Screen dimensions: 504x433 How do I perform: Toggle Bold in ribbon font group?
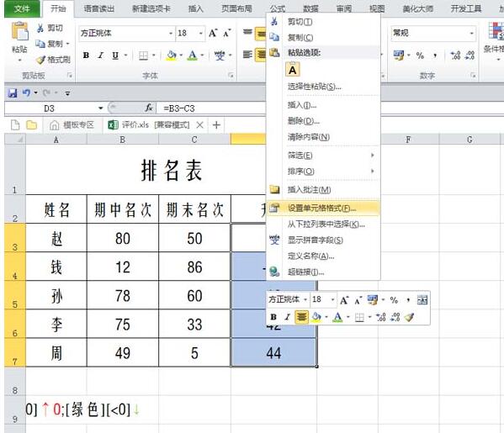pyautogui.click(x=86, y=55)
